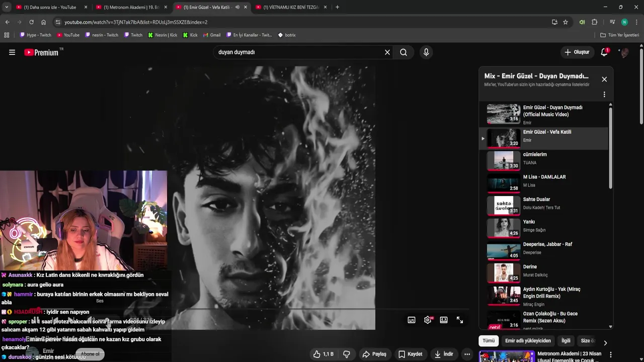Play M Lisa - DAMLALAR
The width and height of the screenshot is (644, 362).
click(543, 183)
